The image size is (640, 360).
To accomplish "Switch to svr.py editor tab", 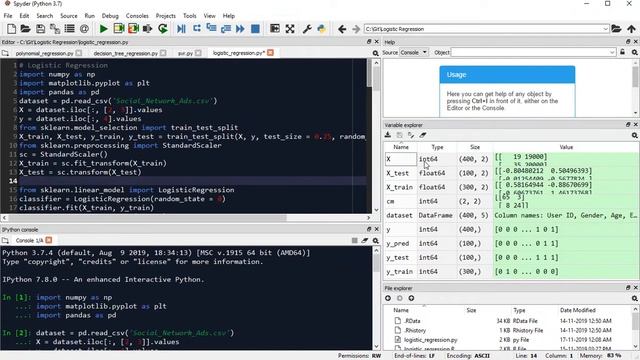I will click(x=185, y=53).
